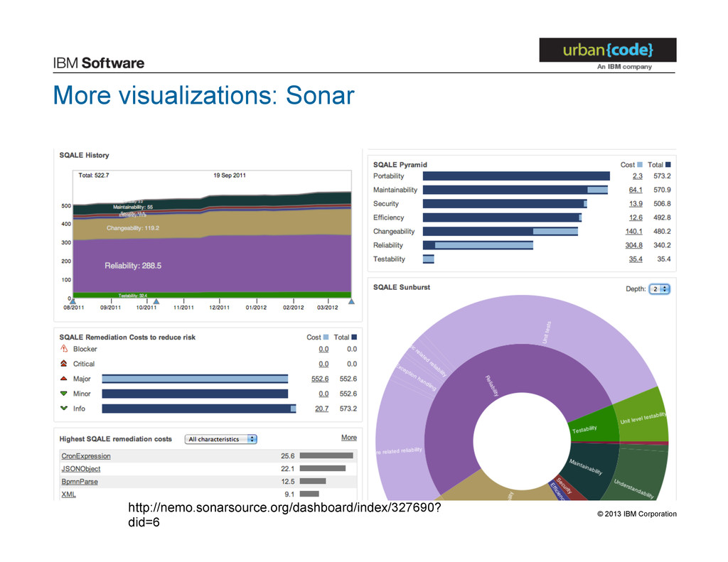Viewport: 728px width, 562px height.
Task: Click Info remediation cost 20.7 link
Action: (322, 409)
